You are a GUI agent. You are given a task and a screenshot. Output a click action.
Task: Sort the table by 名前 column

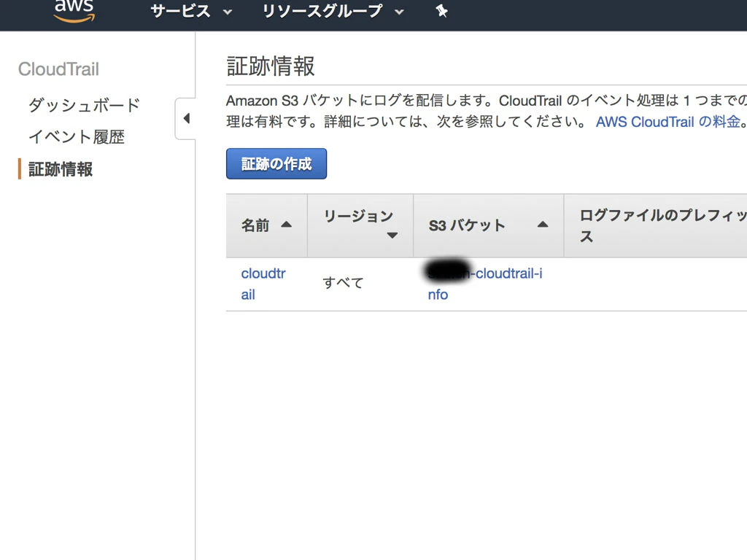click(266, 225)
